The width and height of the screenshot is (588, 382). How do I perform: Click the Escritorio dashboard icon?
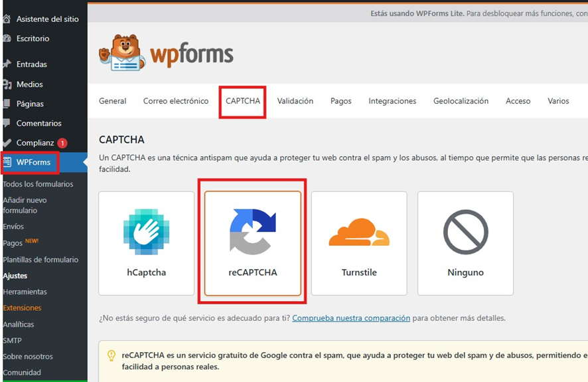coord(7,39)
